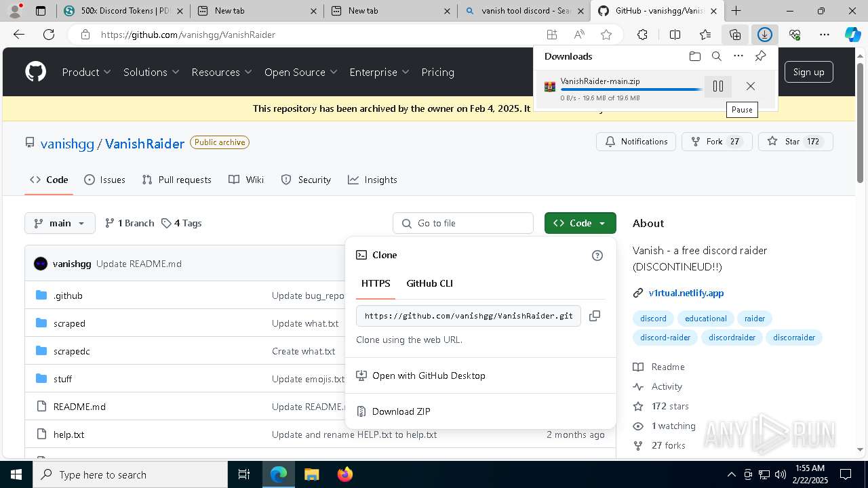Open downloads folder icon in Downloads panel
Screen dimensions: 868x488
click(x=694, y=56)
